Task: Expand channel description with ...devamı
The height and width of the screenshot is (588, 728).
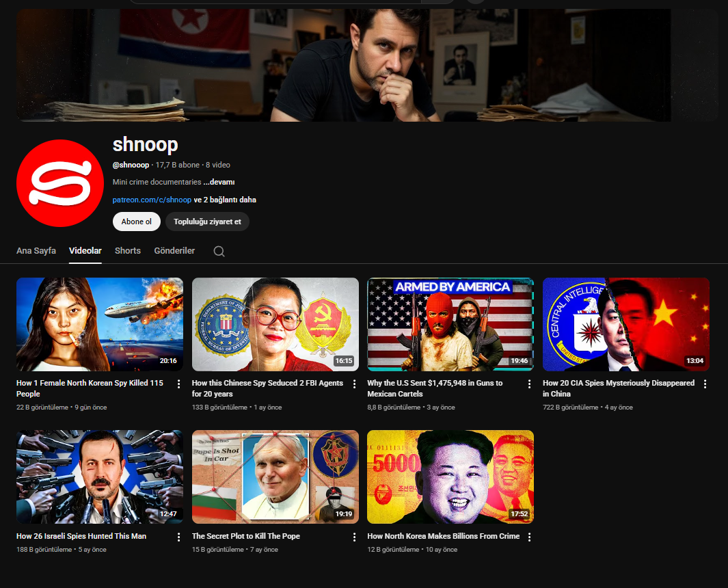Action: point(219,182)
